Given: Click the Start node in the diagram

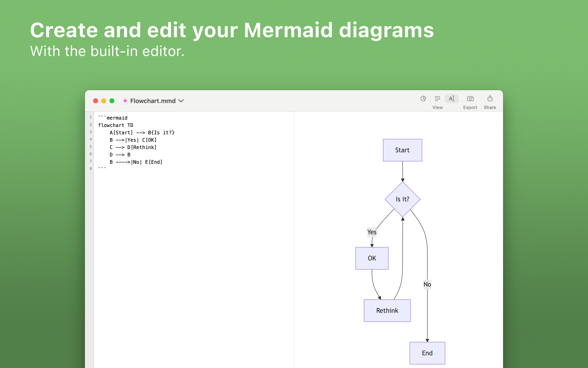Looking at the screenshot, I should (x=402, y=150).
